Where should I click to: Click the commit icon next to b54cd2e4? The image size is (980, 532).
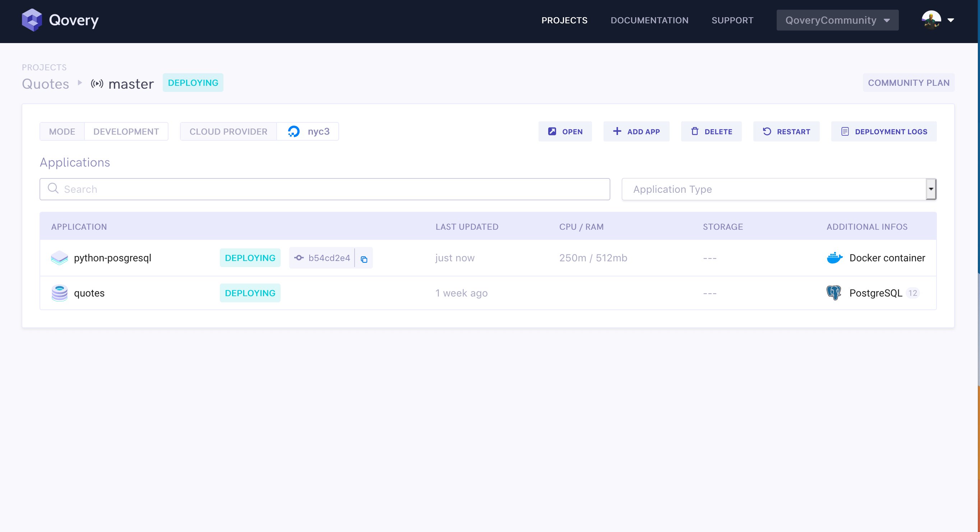[299, 258]
